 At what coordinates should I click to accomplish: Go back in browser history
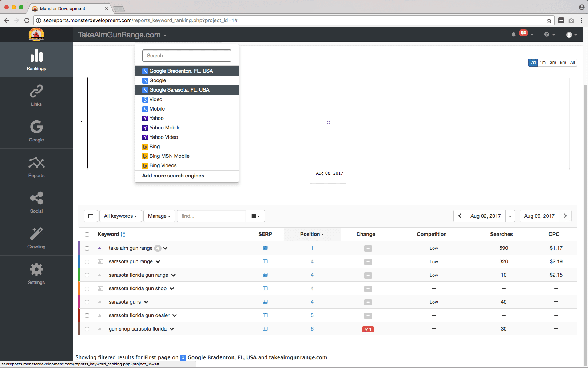click(7, 20)
